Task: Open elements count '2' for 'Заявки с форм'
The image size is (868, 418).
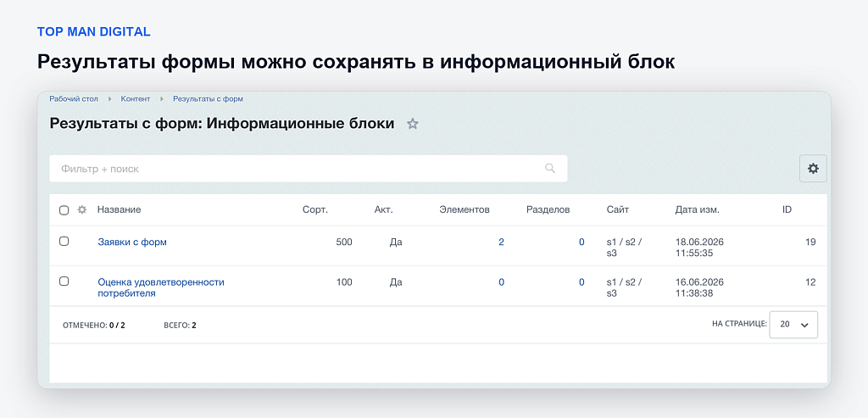Action: pyautogui.click(x=501, y=242)
